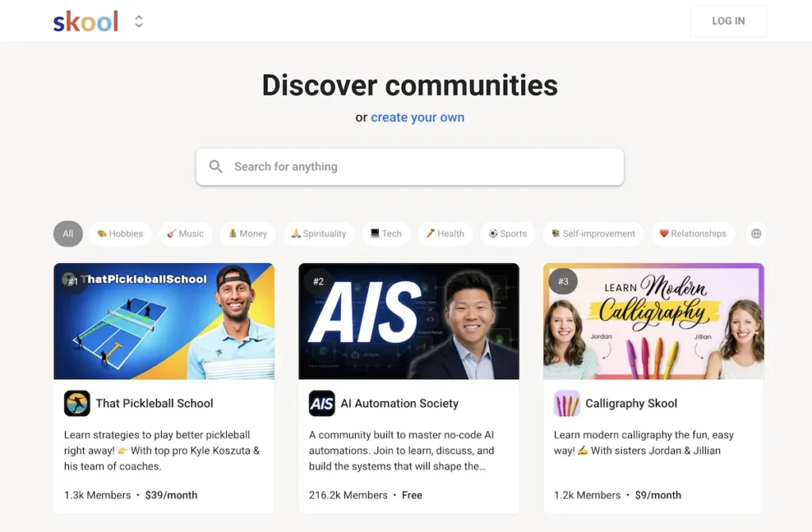This screenshot has width=812, height=532.
Task: Click the #2 badge on AI Automation Society card
Action: click(x=317, y=281)
